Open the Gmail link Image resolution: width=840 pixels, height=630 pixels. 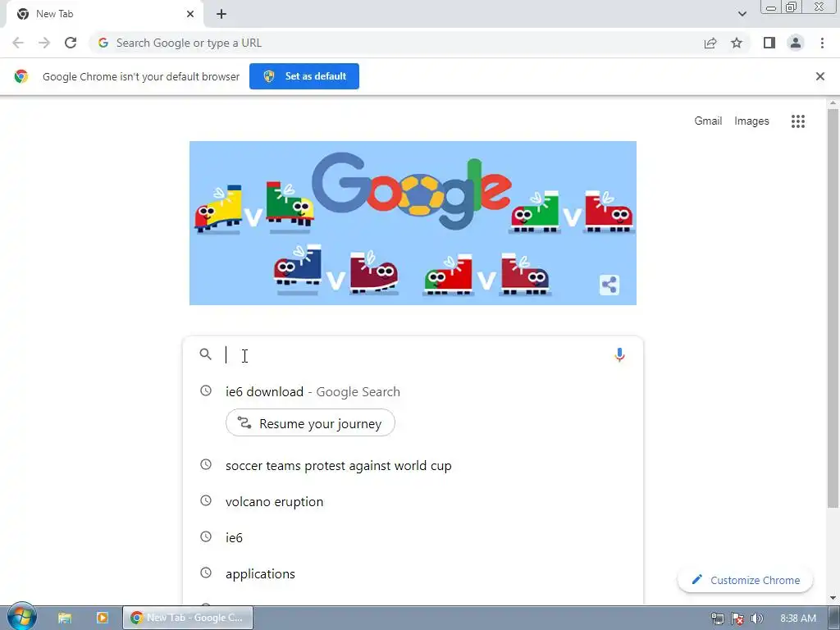tap(708, 121)
